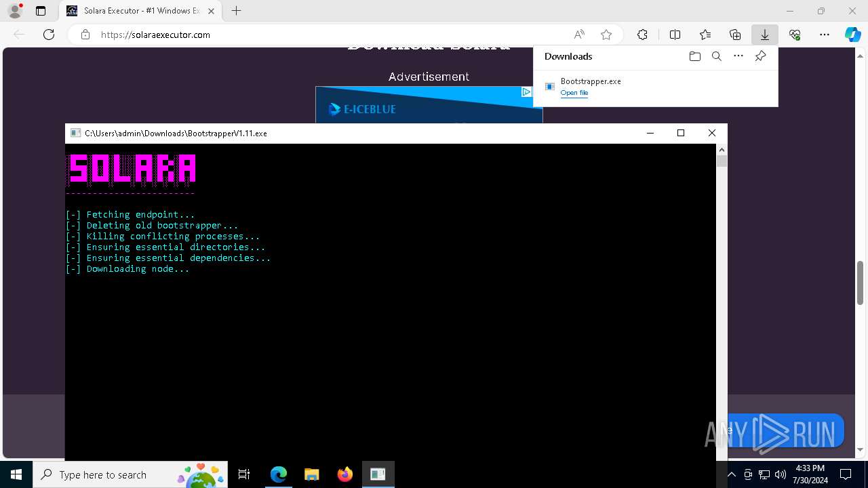This screenshot has width=868, height=488.
Task: Open more options in Downloads panel
Action: [x=738, y=56]
